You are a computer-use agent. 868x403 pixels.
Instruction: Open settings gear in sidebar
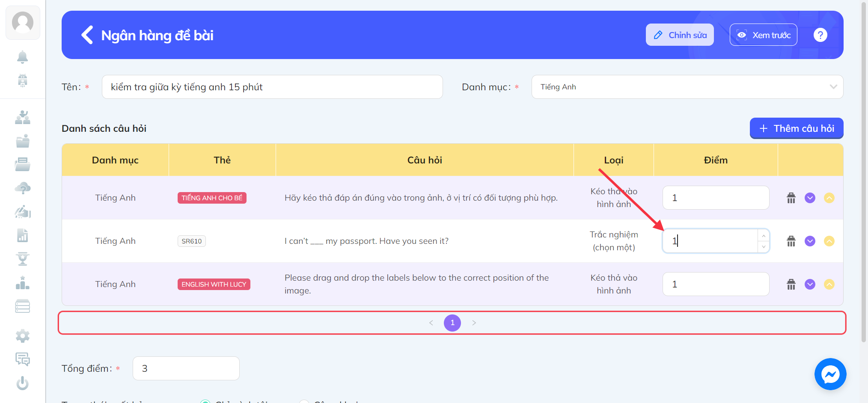[23, 336]
